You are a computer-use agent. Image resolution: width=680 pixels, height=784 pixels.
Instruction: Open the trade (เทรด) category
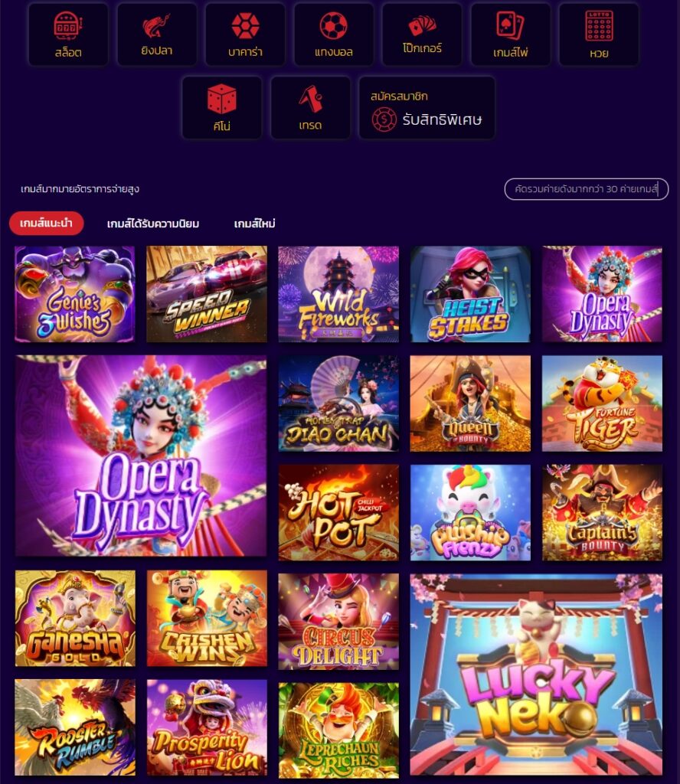[x=310, y=107]
